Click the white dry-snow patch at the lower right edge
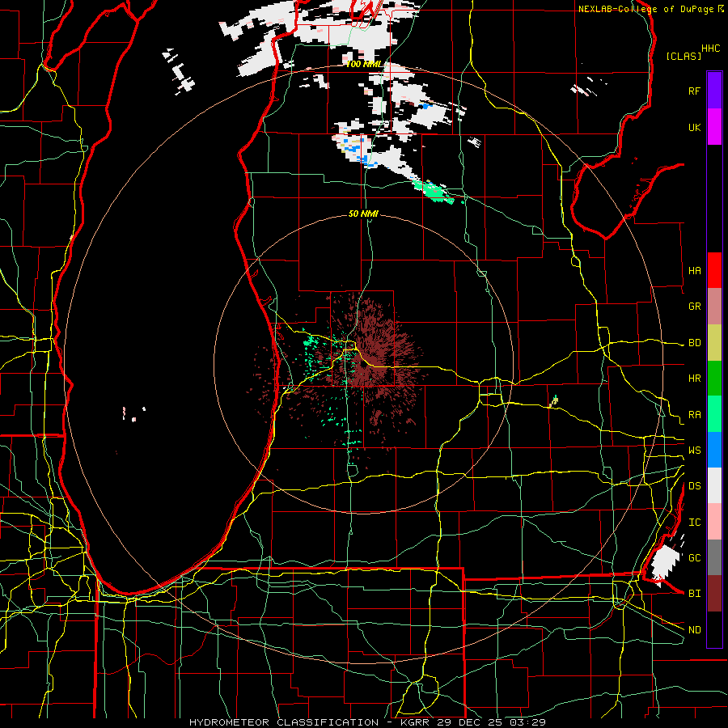Screen dimensions: 728x728 (x=665, y=564)
